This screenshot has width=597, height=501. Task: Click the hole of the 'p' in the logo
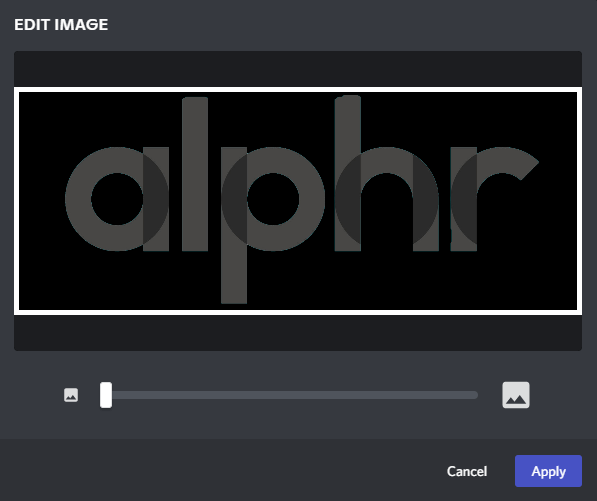(273, 199)
